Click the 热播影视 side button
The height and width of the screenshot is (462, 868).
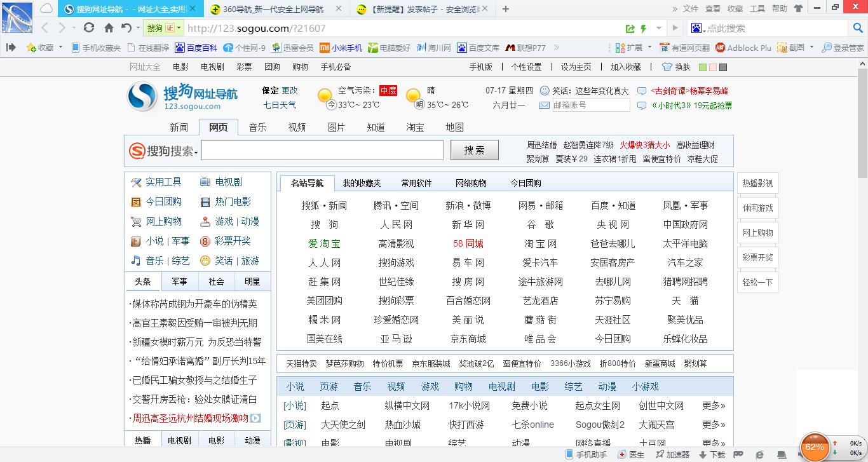coord(758,183)
